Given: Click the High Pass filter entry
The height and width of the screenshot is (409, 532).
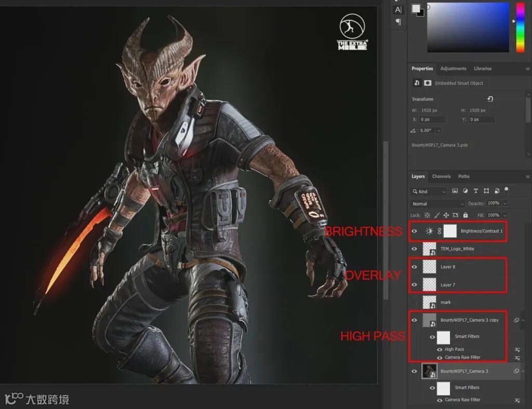Looking at the screenshot, I should 454,349.
